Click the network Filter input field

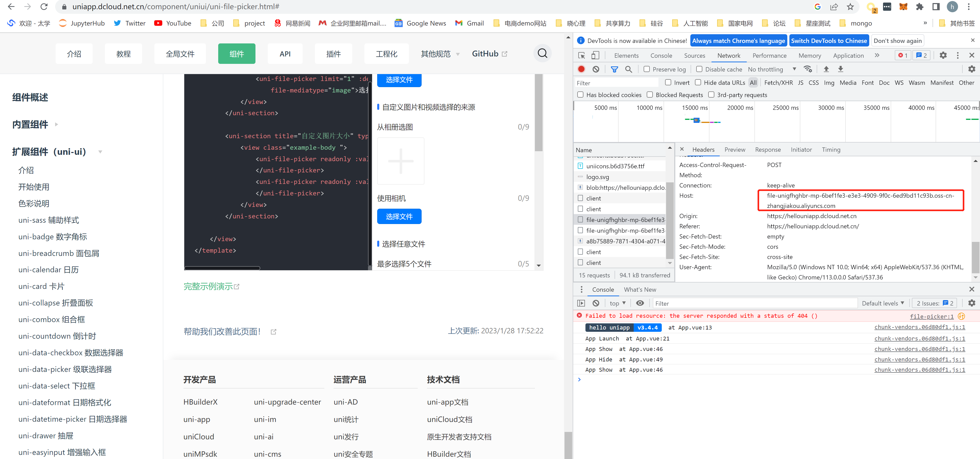pyautogui.click(x=616, y=83)
